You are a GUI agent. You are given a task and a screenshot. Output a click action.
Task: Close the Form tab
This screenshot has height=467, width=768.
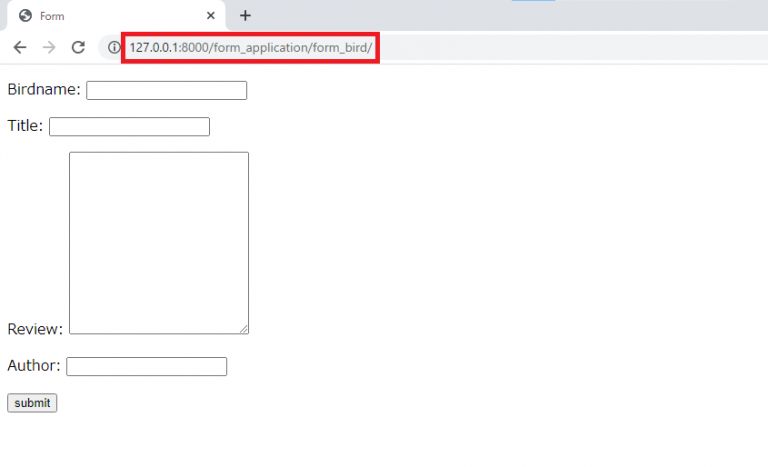pyautogui.click(x=210, y=16)
